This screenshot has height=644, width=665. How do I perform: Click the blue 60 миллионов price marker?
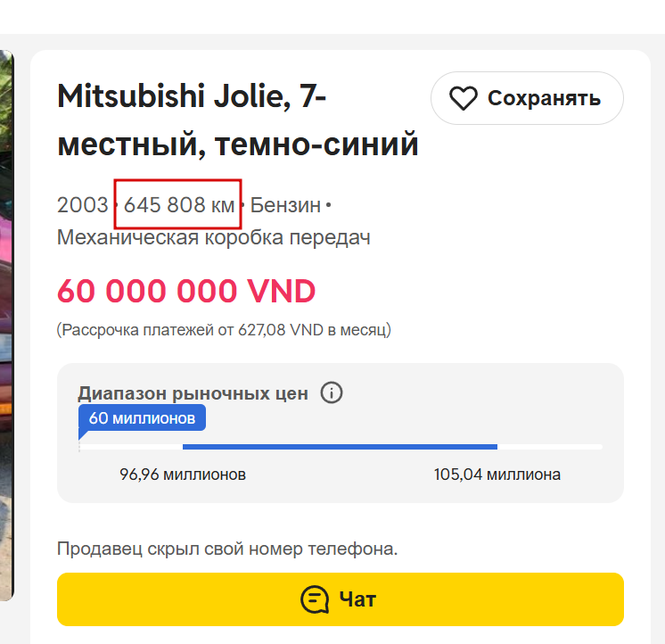click(142, 417)
